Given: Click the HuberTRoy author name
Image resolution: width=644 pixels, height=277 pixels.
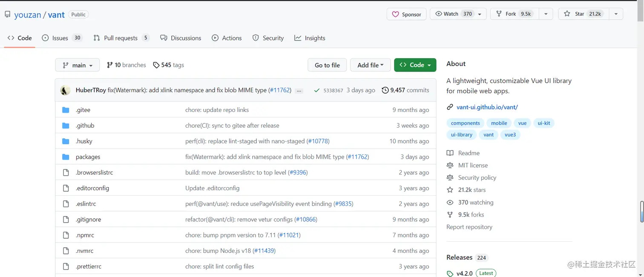Looking at the screenshot, I should (91, 90).
